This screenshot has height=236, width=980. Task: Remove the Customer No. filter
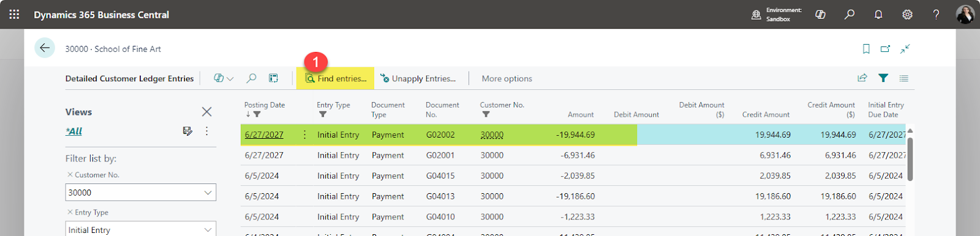pyautogui.click(x=70, y=174)
